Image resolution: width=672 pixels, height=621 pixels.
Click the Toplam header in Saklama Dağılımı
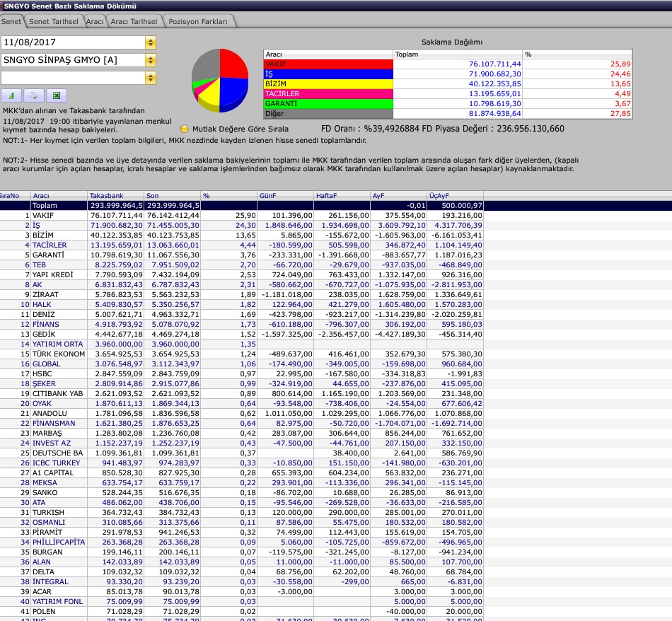click(x=458, y=54)
